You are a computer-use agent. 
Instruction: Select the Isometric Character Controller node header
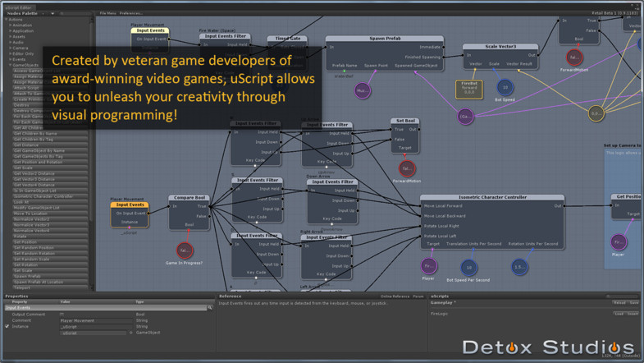(492, 197)
